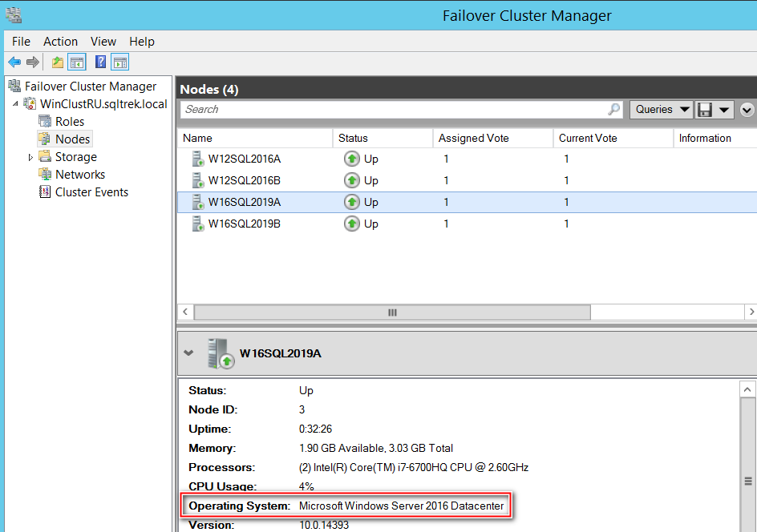757x532 pixels.
Task: Select the Networks tree item
Action: 79,175
